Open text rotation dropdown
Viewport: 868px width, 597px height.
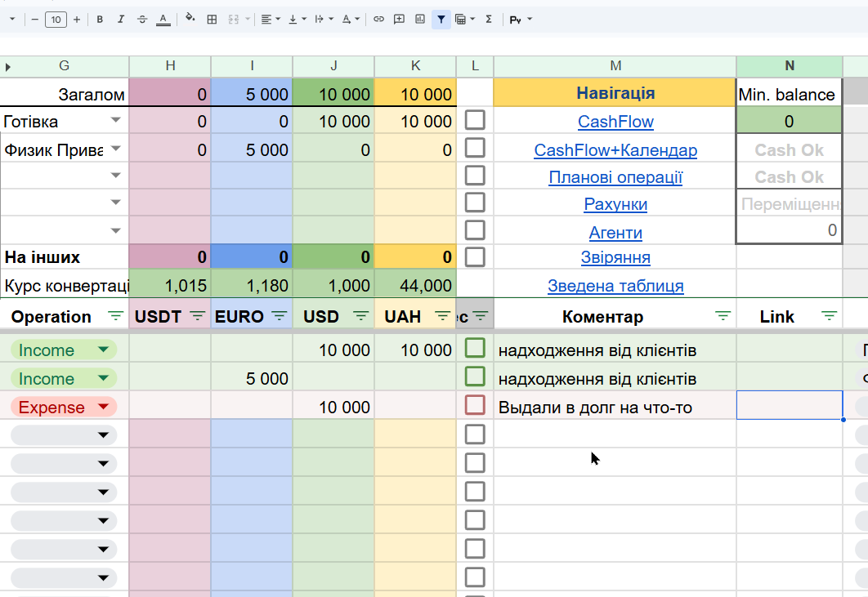click(351, 20)
